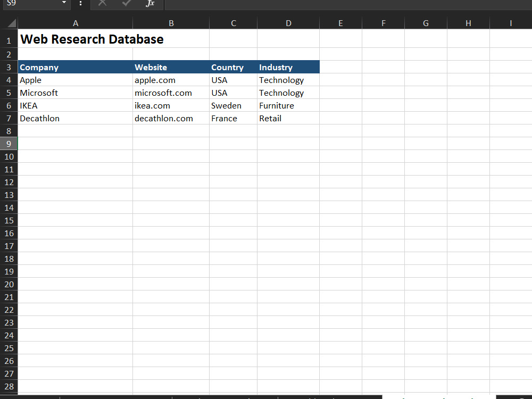
Task: Select column C header
Action: [x=234, y=23]
